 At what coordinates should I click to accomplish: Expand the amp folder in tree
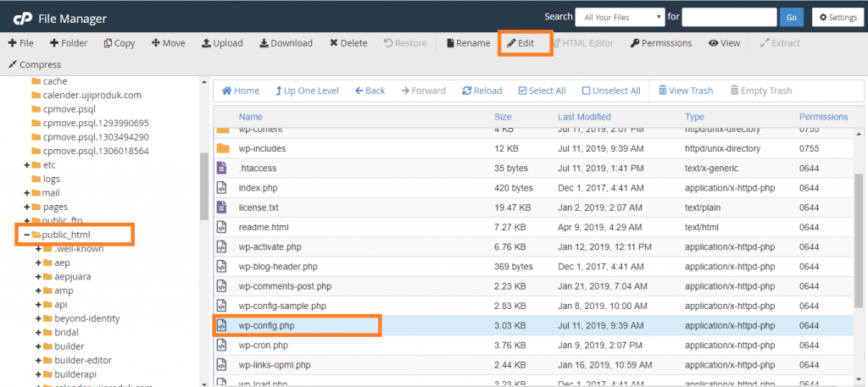point(38,290)
